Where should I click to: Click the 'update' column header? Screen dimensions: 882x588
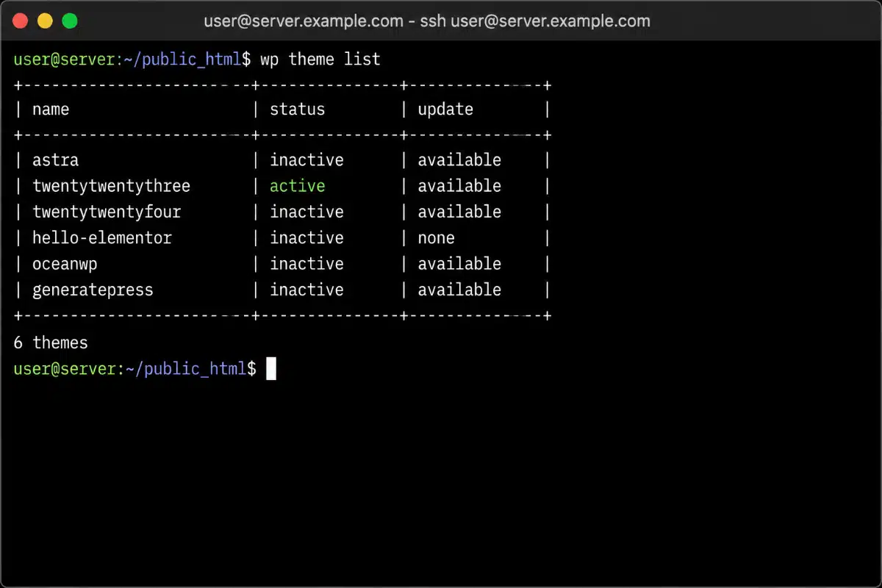click(x=445, y=110)
